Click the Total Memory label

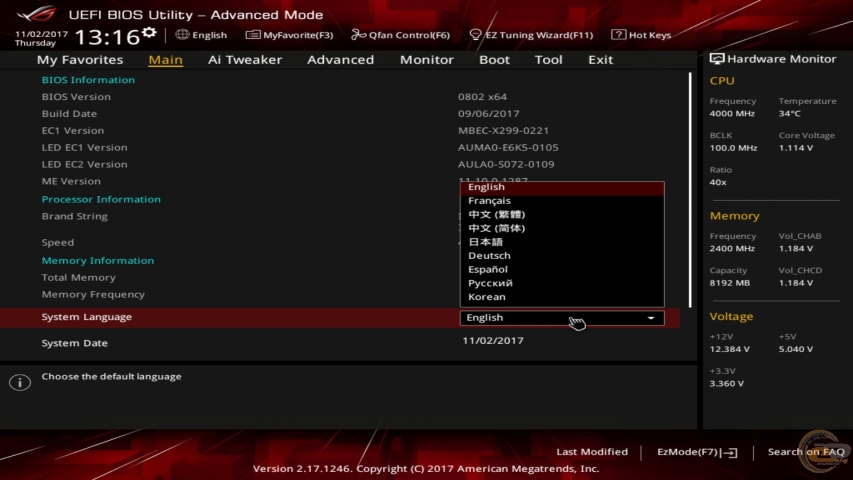click(79, 278)
